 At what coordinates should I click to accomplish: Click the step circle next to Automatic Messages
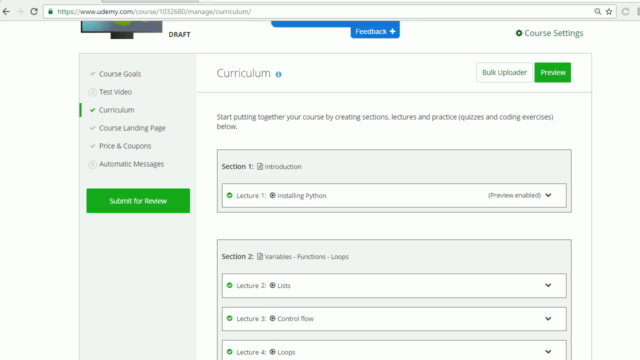coord(93,164)
